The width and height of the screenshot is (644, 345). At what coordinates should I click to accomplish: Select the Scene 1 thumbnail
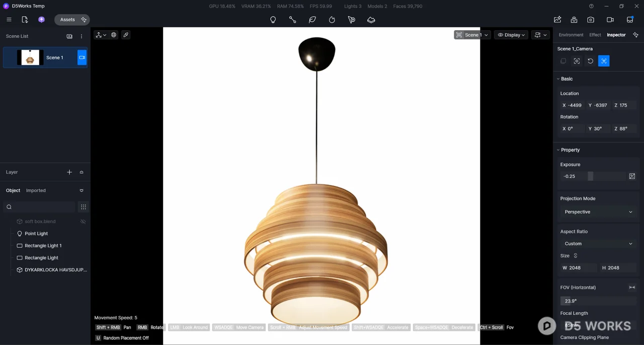[30, 57]
